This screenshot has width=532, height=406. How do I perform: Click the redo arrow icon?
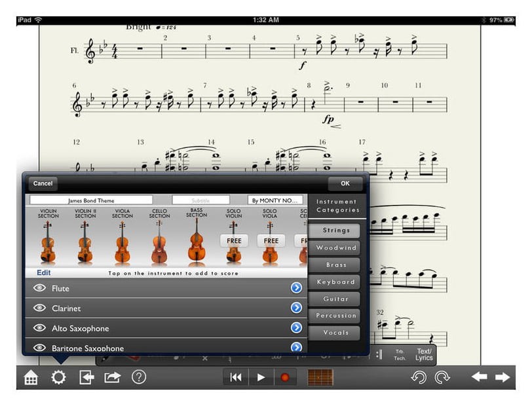click(442, 377)
